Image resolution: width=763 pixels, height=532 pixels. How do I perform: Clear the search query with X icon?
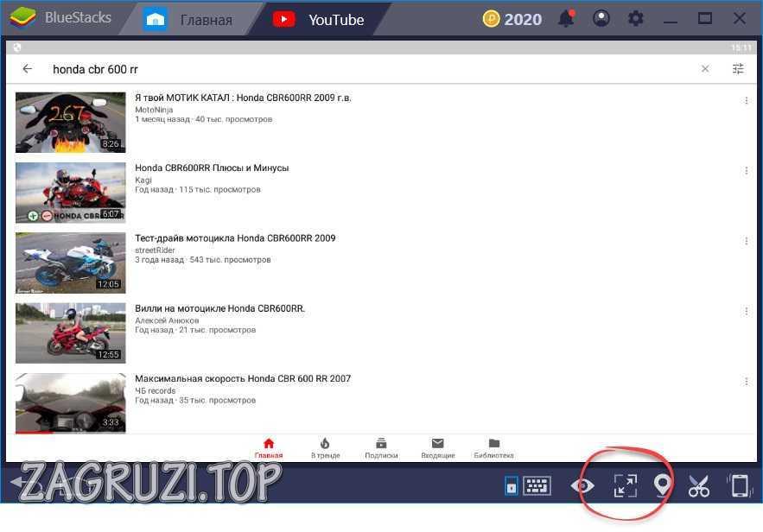pos(705,69)
